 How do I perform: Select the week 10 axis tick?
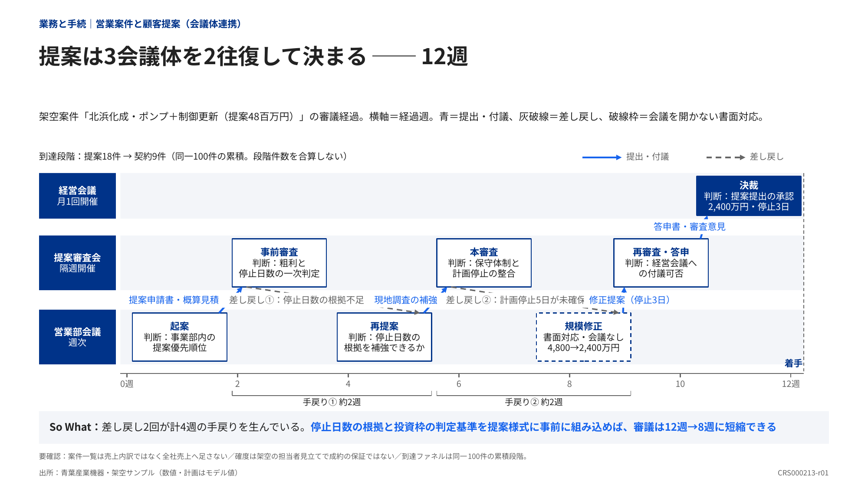tap(680, 384)
